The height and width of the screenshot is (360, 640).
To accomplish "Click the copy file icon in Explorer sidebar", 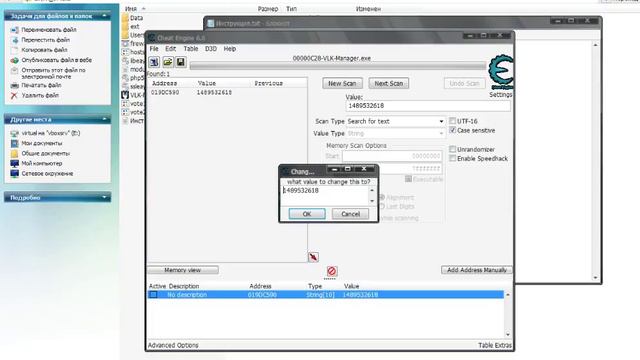I will point(14,50).
